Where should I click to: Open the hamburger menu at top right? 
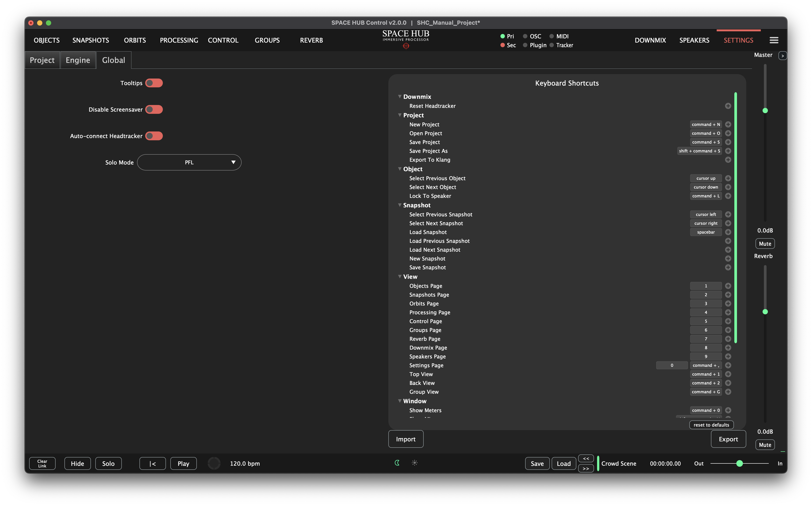coord(774,40)
